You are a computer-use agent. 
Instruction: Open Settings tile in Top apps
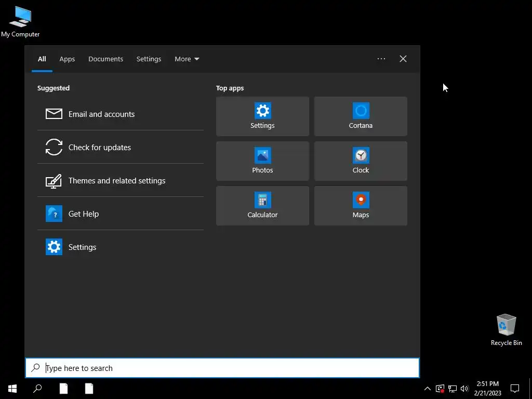click(262, 116)
